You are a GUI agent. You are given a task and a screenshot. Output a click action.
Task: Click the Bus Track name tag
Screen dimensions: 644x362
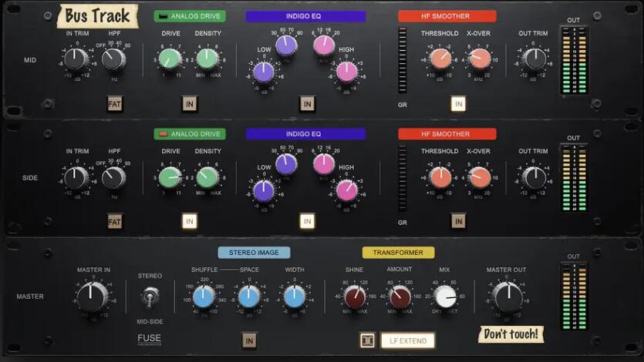coord(97,15)
